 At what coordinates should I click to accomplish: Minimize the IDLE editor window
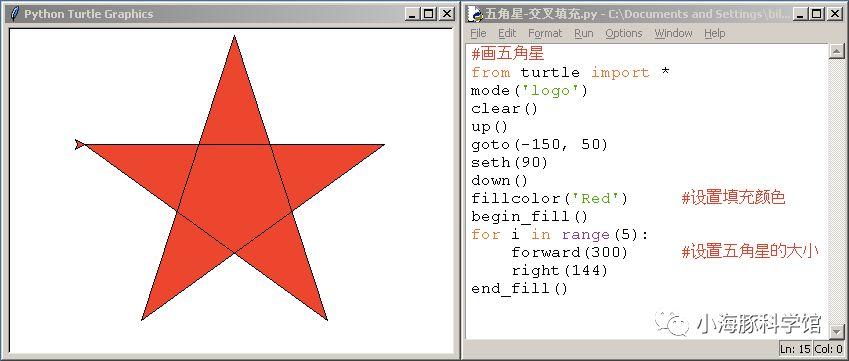pyautogui.click(x=800, y=14)
